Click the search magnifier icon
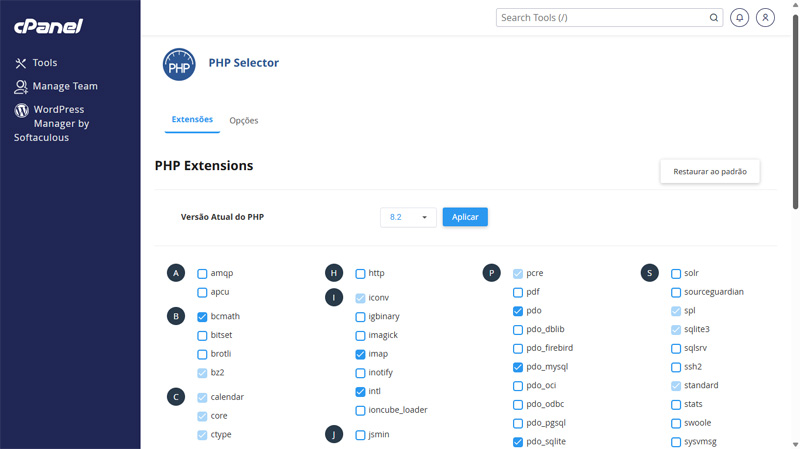The width and height of the screenshot is (800, 449). coord(714,18)
